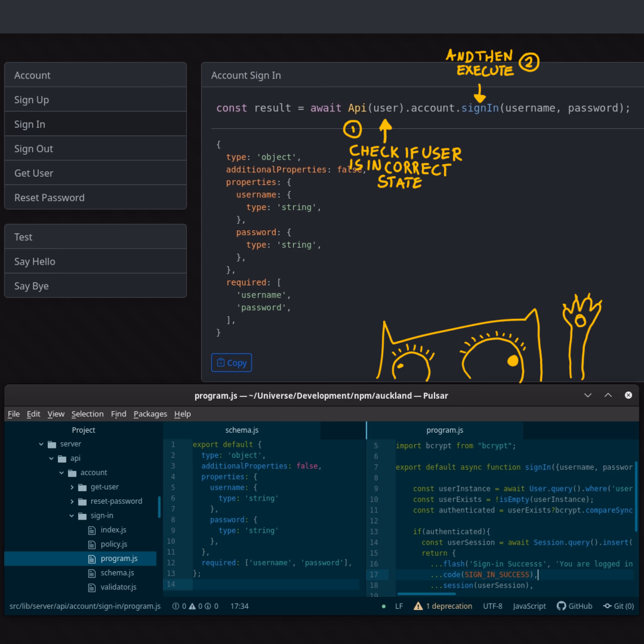The image size is (644, 644).
Task: Click the deprecation warning triangle icon
Action: tap(418, 606)
